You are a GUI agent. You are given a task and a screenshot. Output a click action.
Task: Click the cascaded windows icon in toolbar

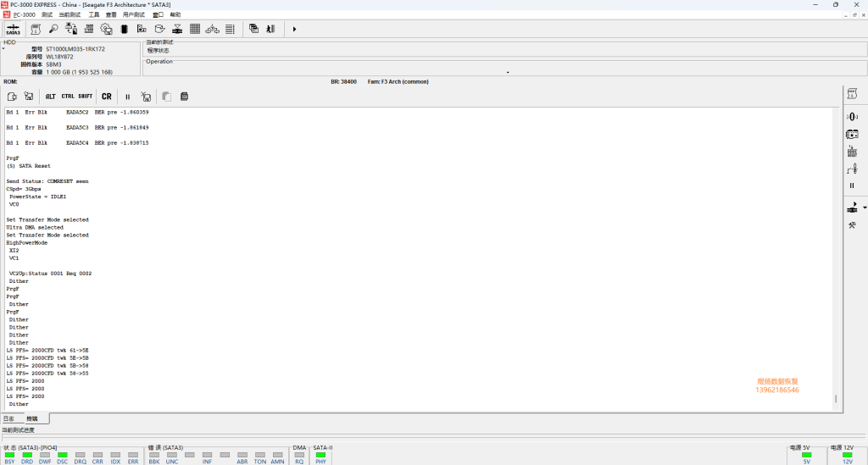[253, 29]
